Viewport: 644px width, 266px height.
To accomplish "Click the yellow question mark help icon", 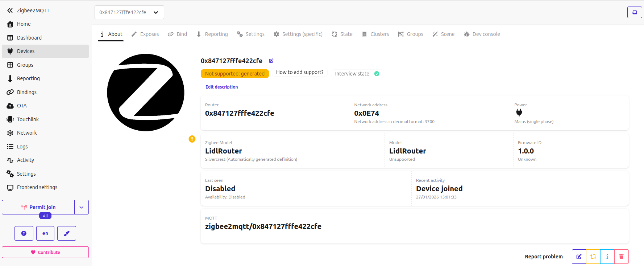I will [x=192, y=139].
